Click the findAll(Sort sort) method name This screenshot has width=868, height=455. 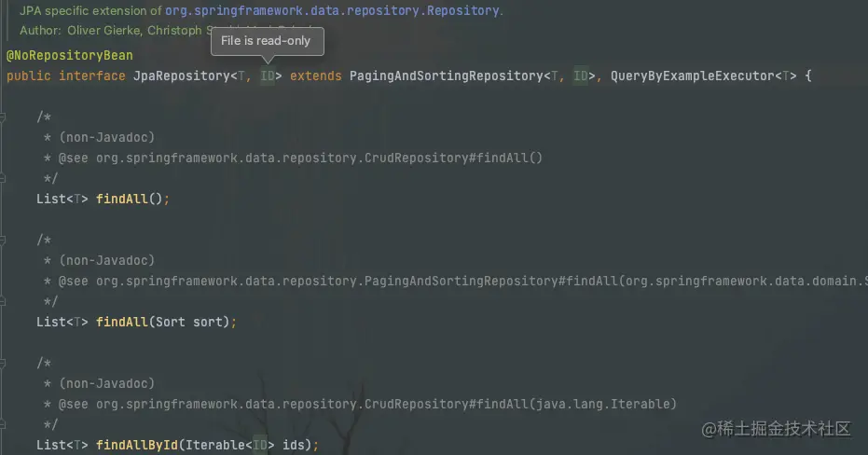click(x=122, y=322)
